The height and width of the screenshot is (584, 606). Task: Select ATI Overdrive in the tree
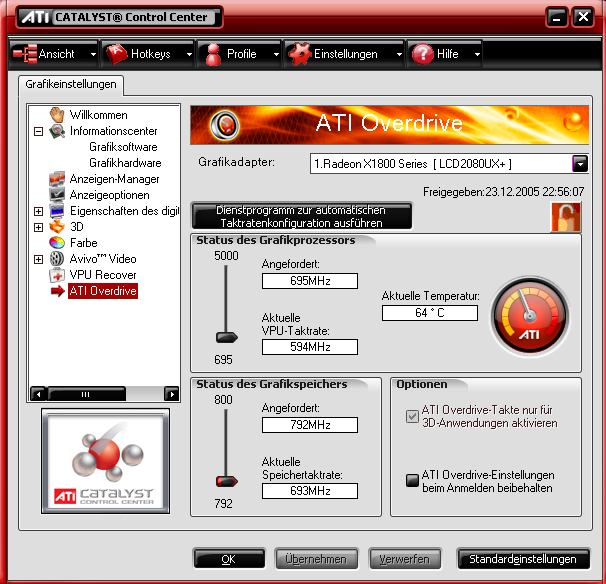(103, 291)
